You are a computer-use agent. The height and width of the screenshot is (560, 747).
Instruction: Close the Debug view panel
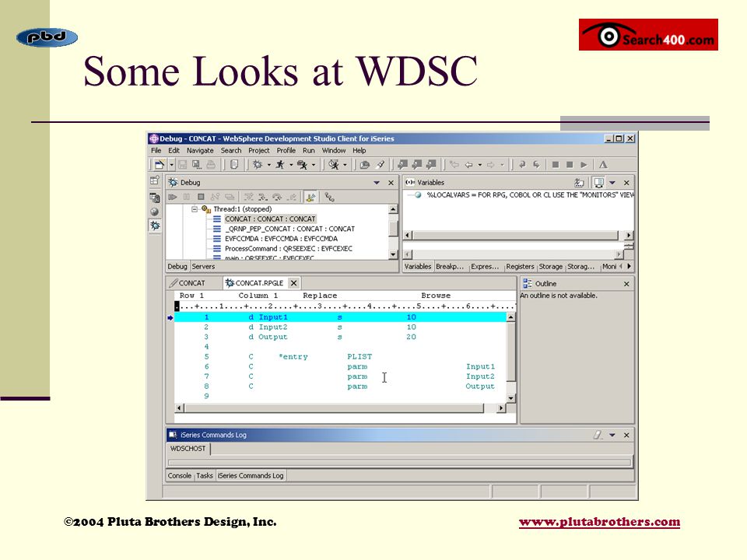click(391, 182)
